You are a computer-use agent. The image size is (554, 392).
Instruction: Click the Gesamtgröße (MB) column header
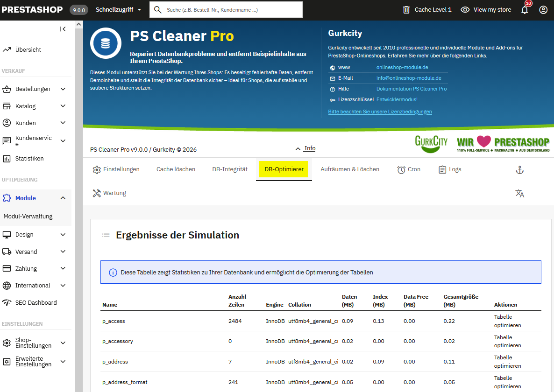[x=461, y=301]
